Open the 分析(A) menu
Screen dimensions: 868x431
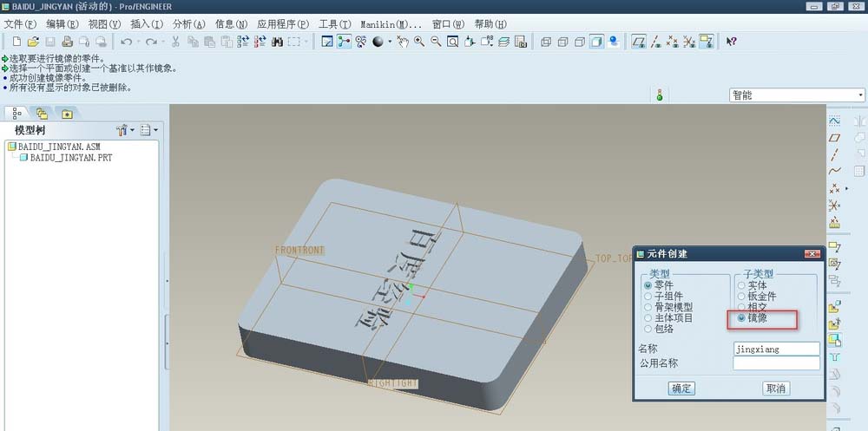pyautogui.click(x=189, y=24)
